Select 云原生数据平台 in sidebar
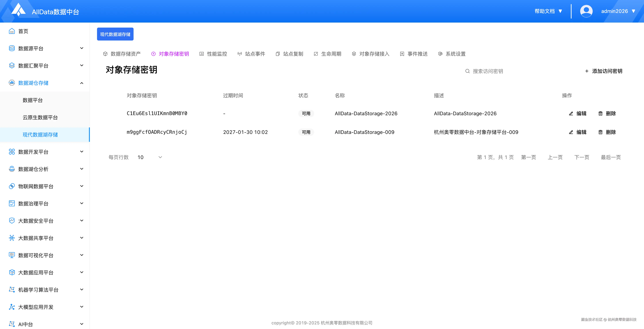This screenshot has height=329, width=644. [x=40, y=117]
